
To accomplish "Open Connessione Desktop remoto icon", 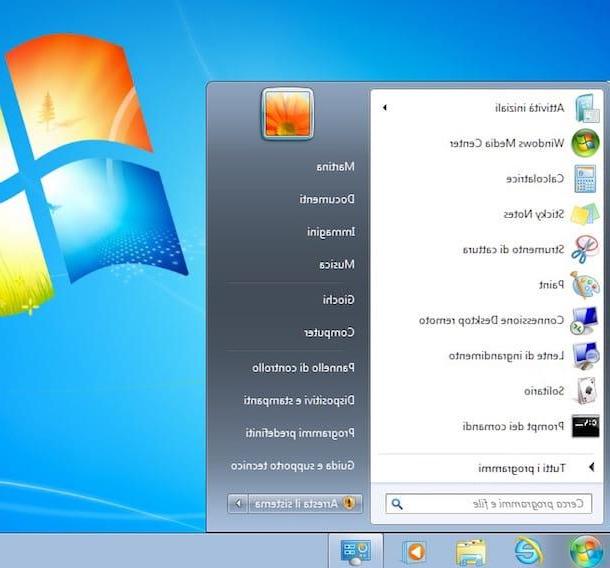I will point(584,321).
